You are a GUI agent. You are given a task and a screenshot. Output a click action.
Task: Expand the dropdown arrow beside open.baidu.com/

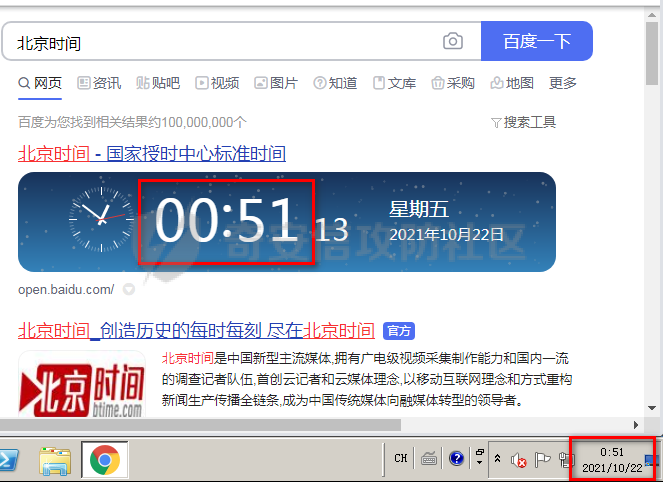click(x=129, y=289)
